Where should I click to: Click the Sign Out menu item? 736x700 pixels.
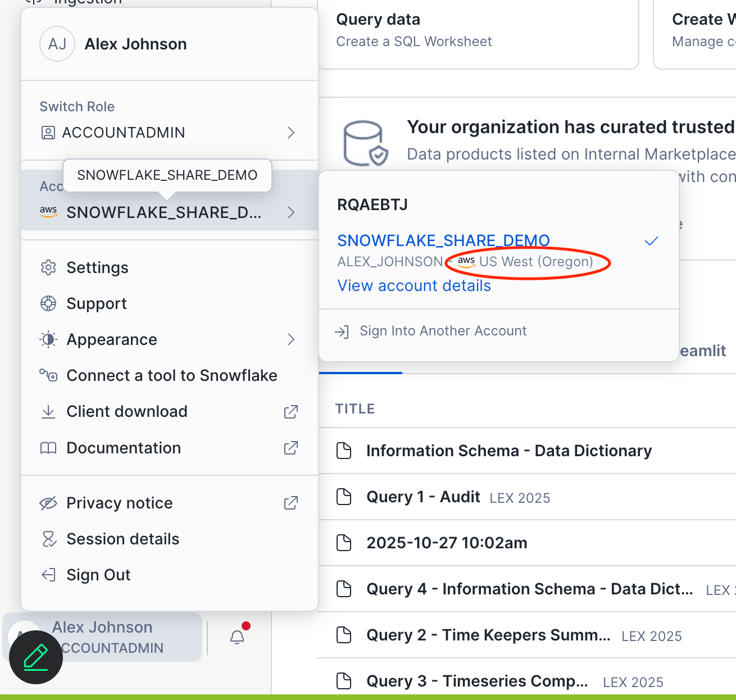pyautogui.click(x=98, y=574)
